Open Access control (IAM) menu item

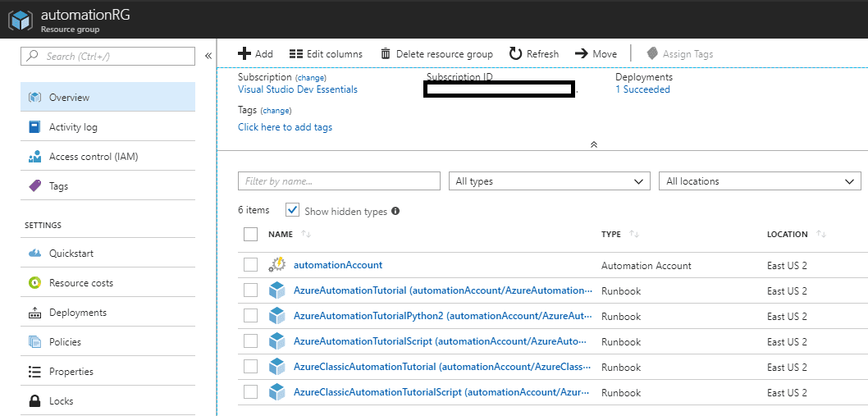point(108,157)
